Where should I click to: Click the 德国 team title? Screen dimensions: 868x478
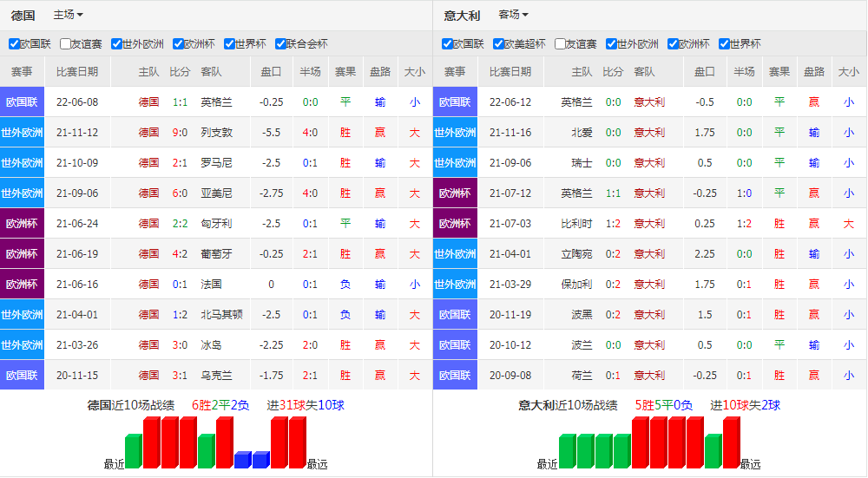[23, 16]
